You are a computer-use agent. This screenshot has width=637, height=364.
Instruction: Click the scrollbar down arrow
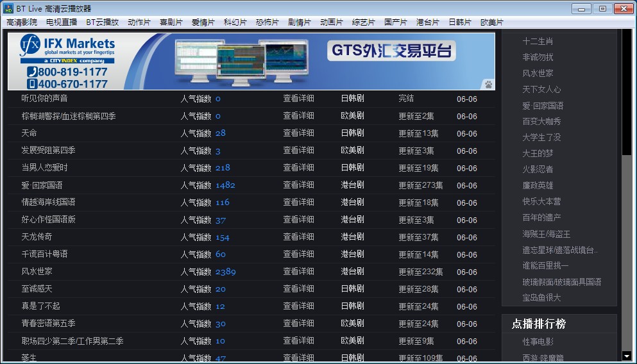click(x=627, y=356)
